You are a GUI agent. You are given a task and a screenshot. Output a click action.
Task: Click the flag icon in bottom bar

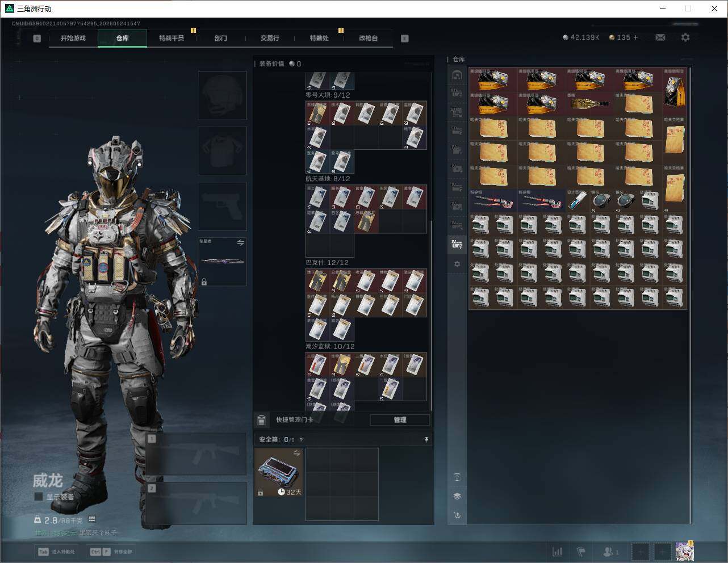581,551
